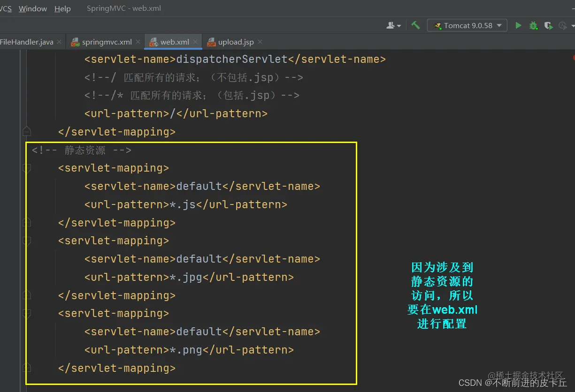Close the upload.jsp tab
575x392 pixels.
(260, 42)
